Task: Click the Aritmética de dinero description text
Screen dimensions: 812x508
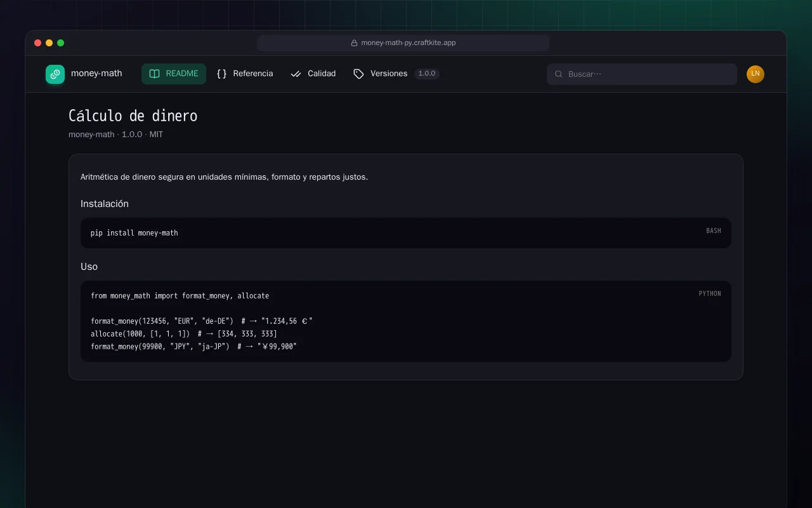Action: click(x=224, y=177)
